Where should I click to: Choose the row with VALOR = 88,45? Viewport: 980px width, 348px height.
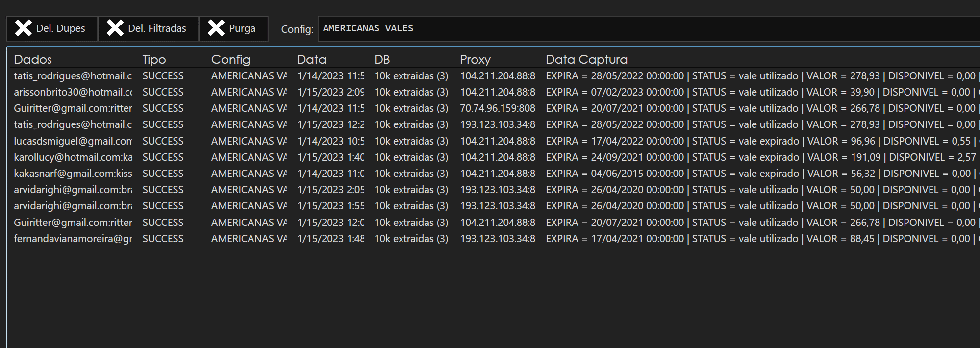tap(490, 239)
